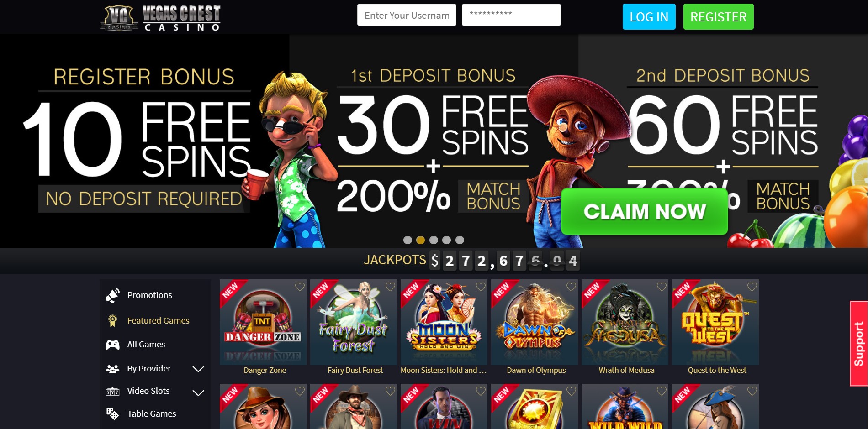Viewport: 868px width, 429px height.
Task: Click the Promotions megaphone icon
Action: point(112,295)
